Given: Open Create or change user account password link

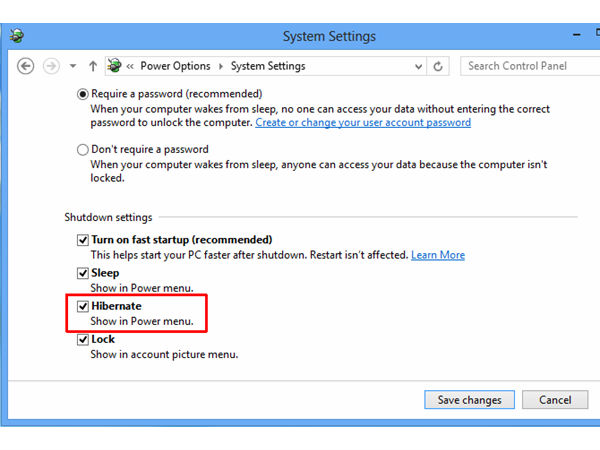Looking at the screenshot, I should click(363, 122).
